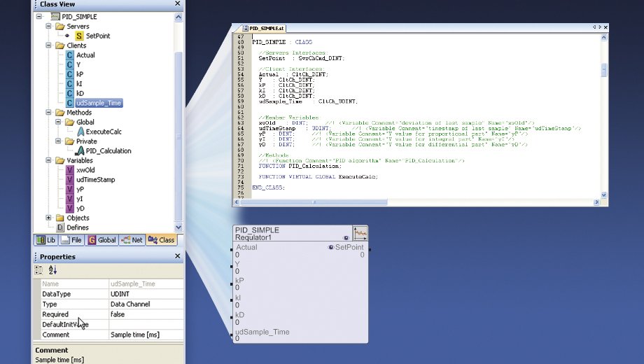Collapse the Clients folder node
Viewport: 644px width, 364px height.
48,45
